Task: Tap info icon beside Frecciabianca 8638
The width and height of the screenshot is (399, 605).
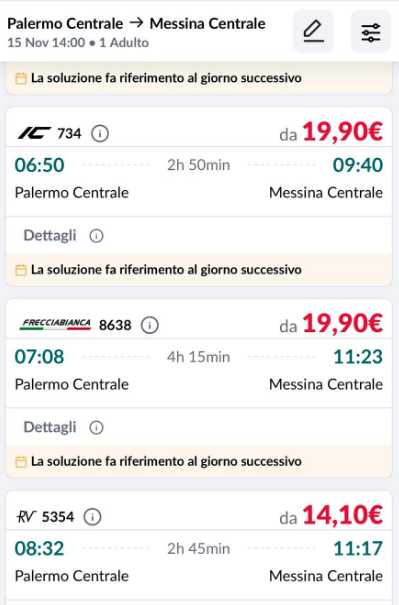Action: [x=150, y=325]
